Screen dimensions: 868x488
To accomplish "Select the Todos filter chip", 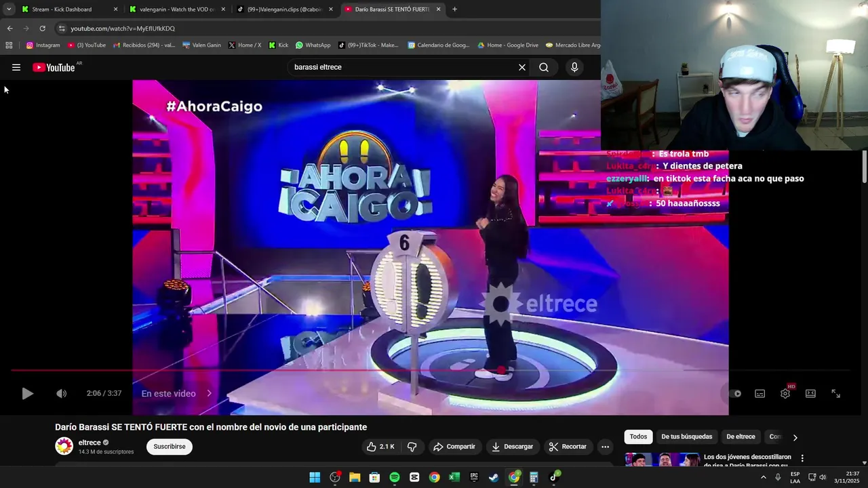I will coord(638,437).
